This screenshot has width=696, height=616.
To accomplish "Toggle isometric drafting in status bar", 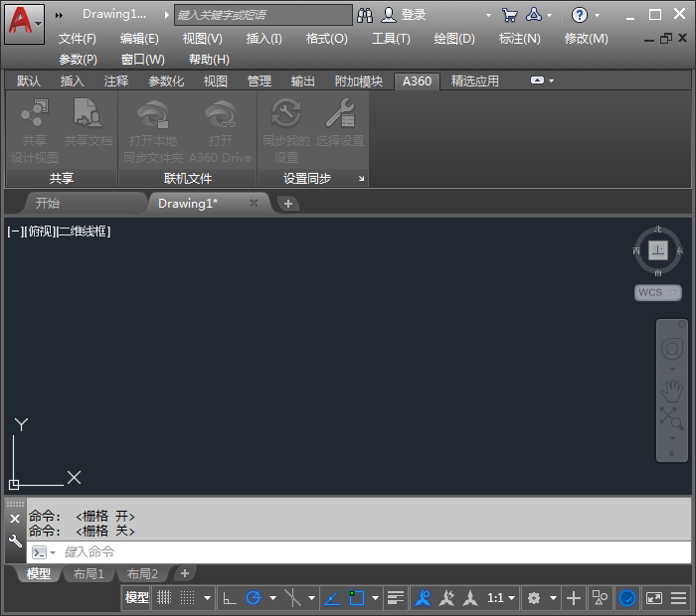I will click(292, 598).
